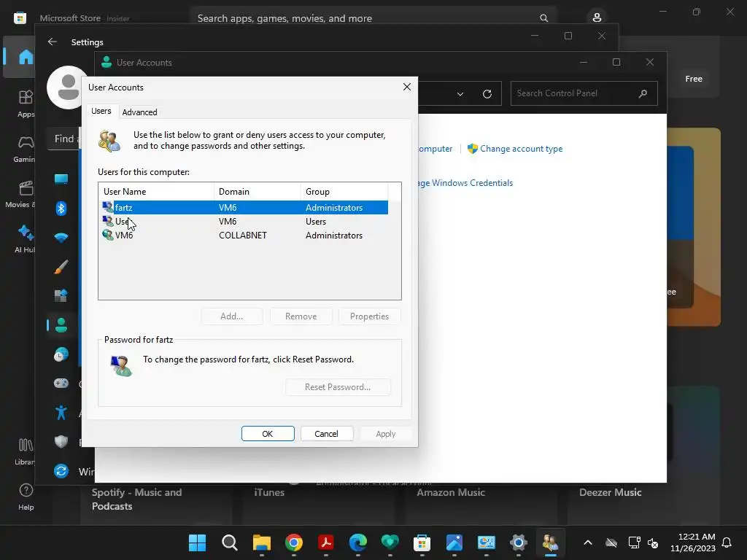Open the notifications bell
The height and width of the screenshot is (560, 747).
click(727, 542)
